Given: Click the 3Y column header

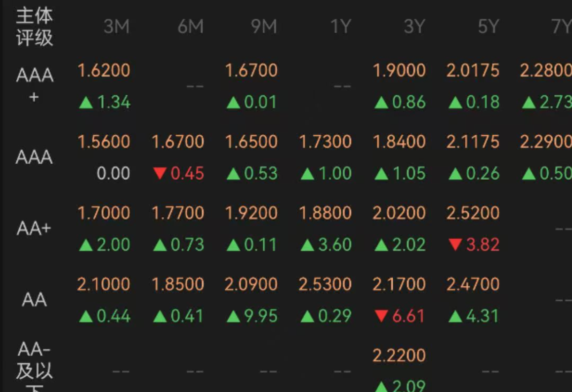Looking at the screenshot, I should (414, 27).
